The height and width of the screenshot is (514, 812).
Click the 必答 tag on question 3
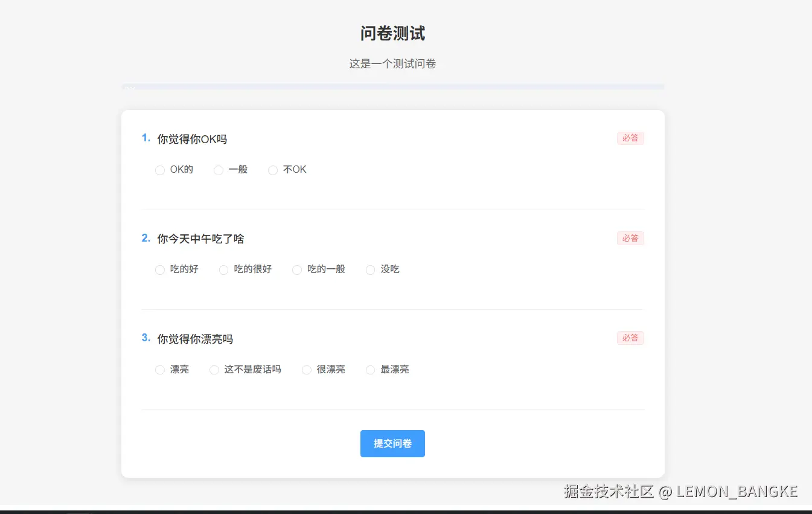(630, 338)
